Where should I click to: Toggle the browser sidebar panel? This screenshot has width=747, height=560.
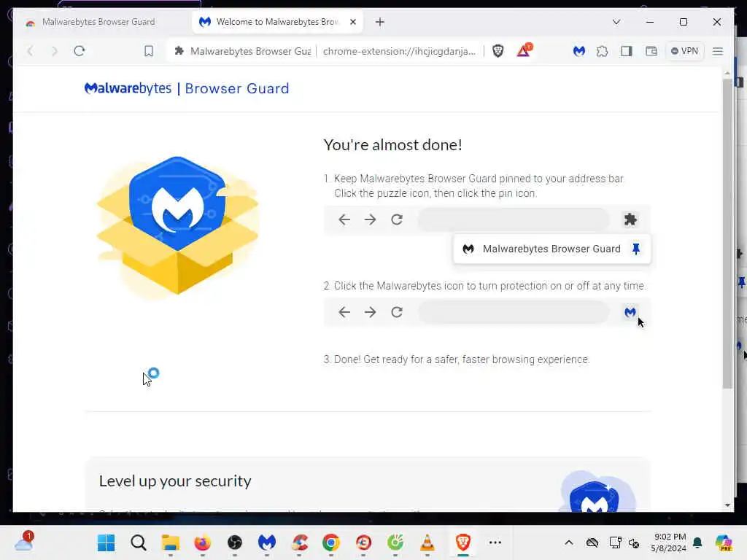627,51
